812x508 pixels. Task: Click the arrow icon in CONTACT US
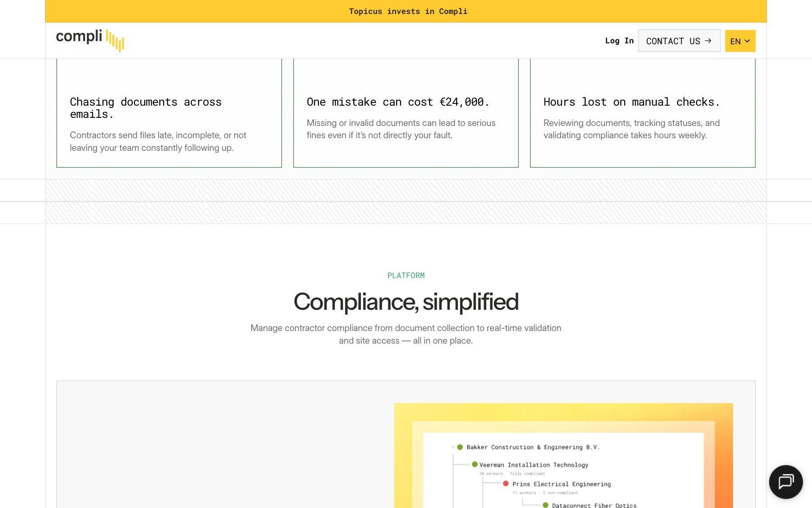(708, 41)
